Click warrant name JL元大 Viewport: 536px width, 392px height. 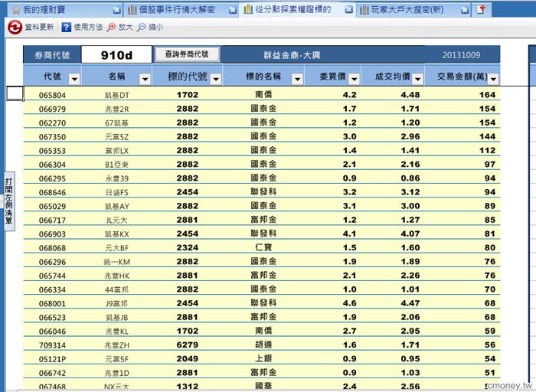[117, 220]
